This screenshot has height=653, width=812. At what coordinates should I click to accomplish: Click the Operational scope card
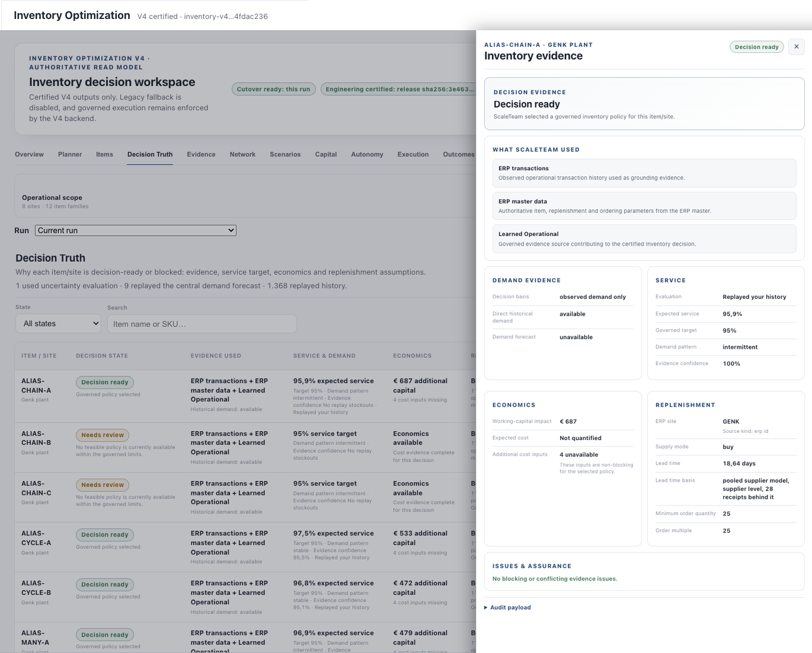[x=245, y=197]
